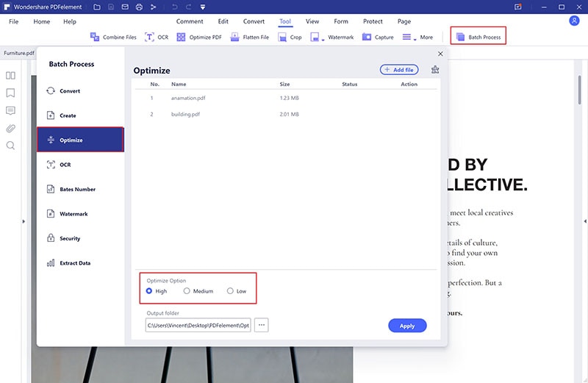Click the Capture tool

(x=378, y=37)
